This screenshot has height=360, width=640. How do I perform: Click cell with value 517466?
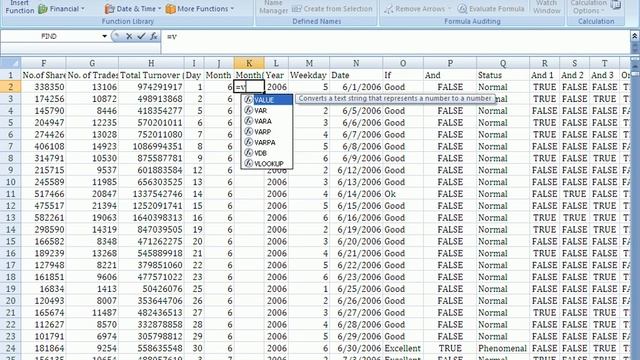[43, 194]
